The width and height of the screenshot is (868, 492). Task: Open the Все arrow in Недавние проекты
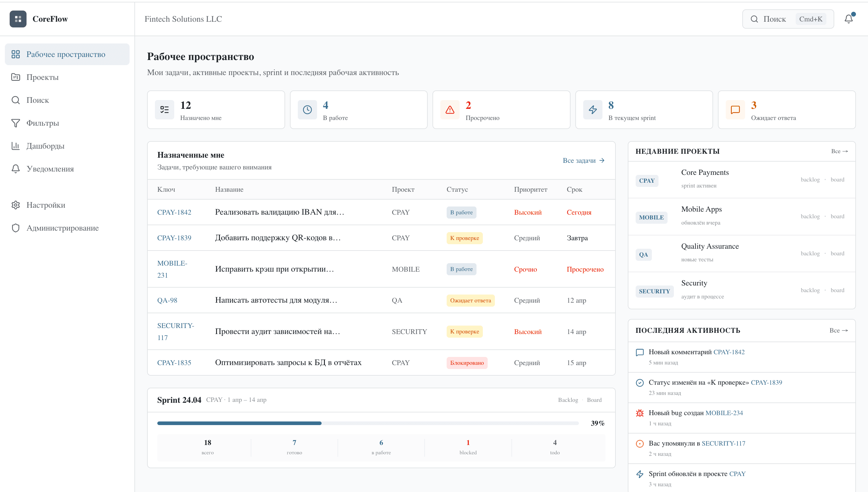tap(839, 151)
